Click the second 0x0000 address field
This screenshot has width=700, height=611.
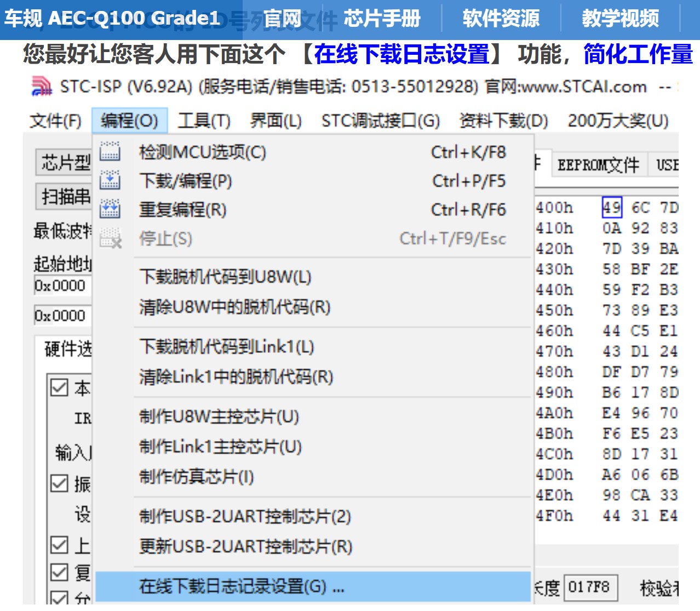click(62, 316)
